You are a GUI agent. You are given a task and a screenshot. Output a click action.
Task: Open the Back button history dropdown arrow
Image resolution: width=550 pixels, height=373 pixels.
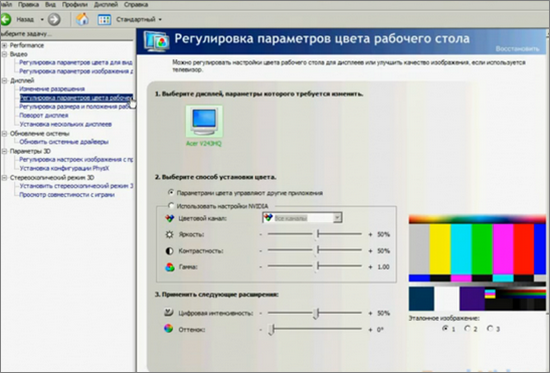tap(42, 19)
